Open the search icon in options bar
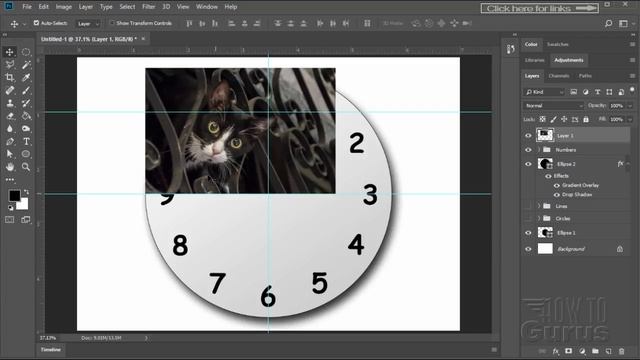Viewport: 640px width, 360px height. 608,23
